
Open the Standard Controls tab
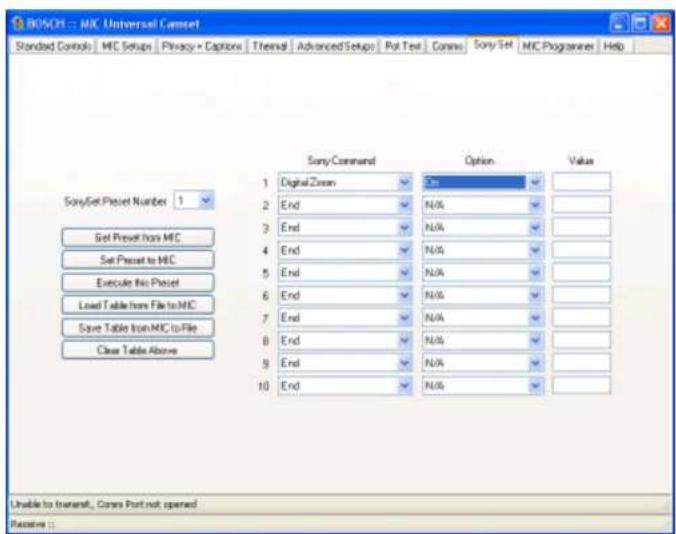53,46
